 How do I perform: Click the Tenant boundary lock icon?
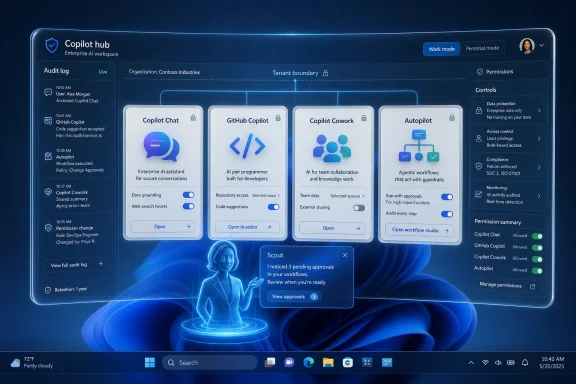point(325,73)
